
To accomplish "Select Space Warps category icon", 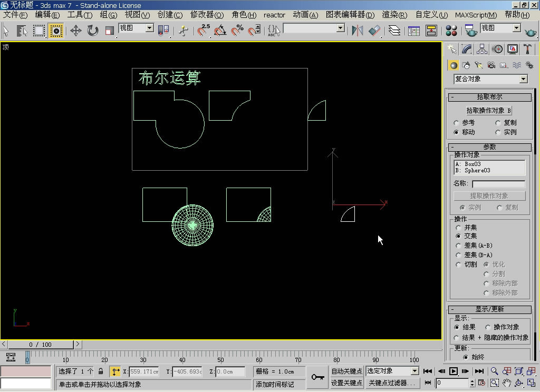I will coord(517,65).
